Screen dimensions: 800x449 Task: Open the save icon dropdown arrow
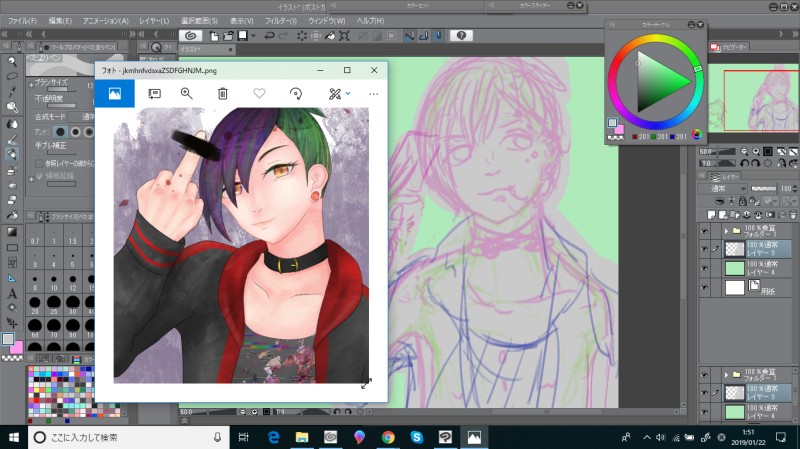coord(253,36)
